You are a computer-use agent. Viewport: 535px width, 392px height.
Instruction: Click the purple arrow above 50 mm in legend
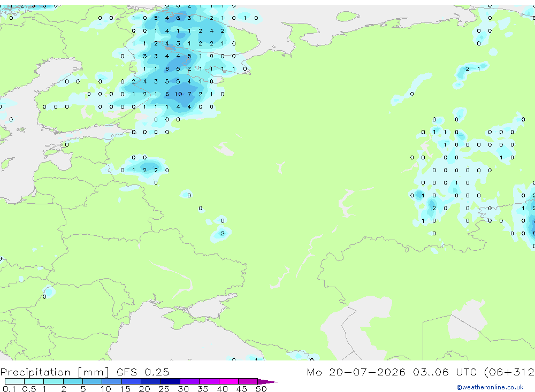point(267,381)
